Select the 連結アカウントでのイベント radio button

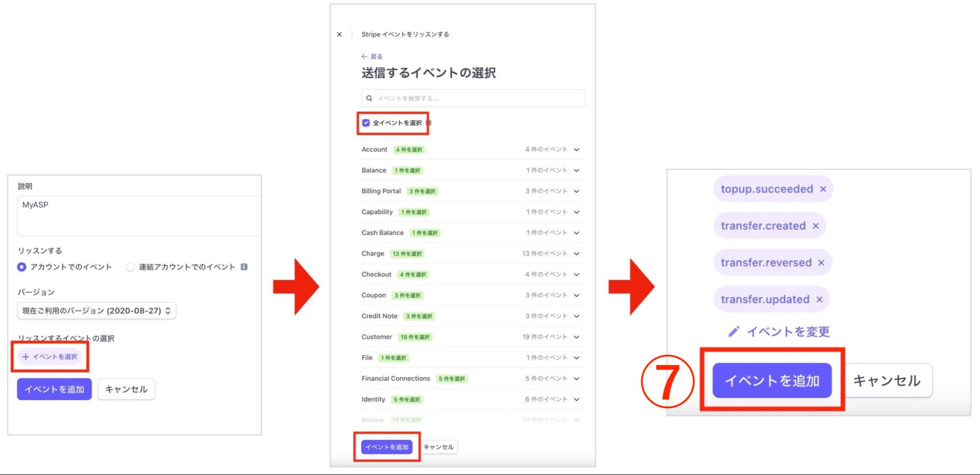tap(129, 267)
